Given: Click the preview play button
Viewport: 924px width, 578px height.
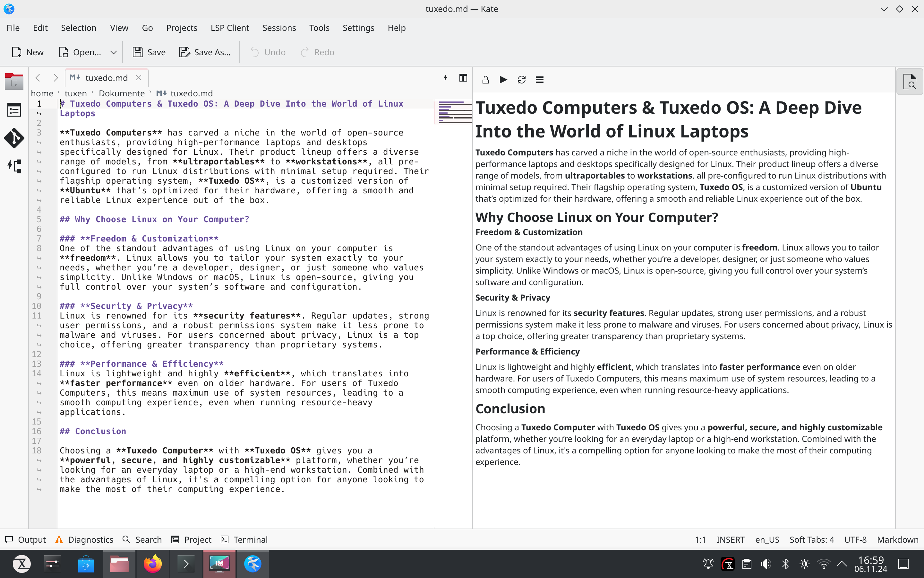Looking at the screenshot, I should click(503, 80).
